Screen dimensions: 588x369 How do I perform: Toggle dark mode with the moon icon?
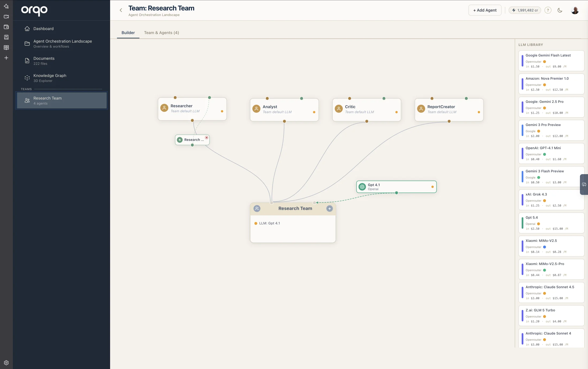coord(560,10)
